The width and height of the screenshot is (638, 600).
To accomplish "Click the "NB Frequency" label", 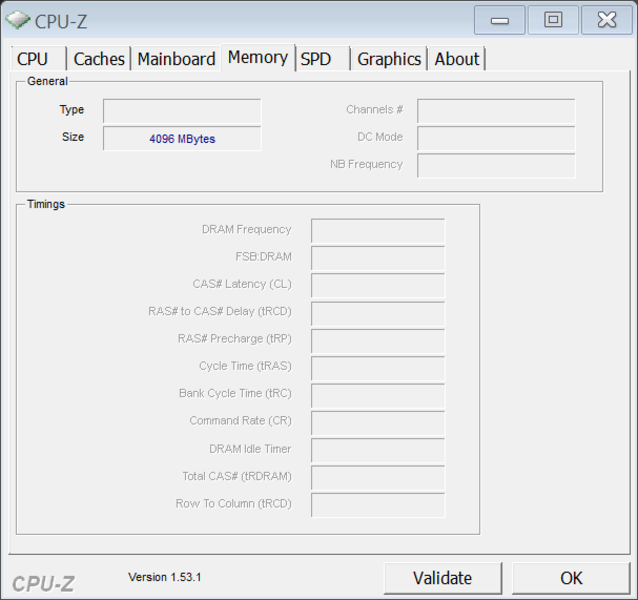I will (366, 164).
